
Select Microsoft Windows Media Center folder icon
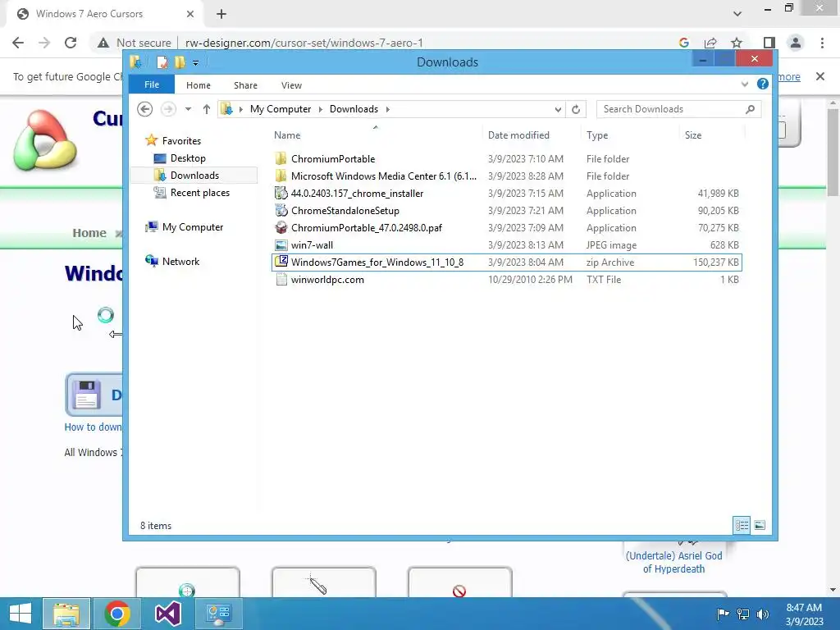[x=281, y=176]
